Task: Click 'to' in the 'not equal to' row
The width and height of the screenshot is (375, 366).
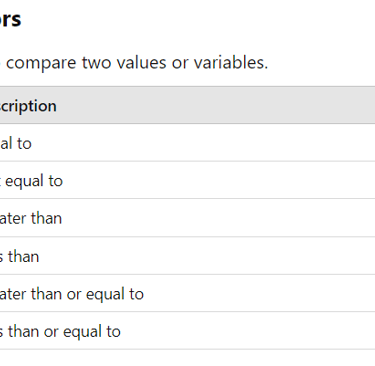Action: click(x=55, y=181)
